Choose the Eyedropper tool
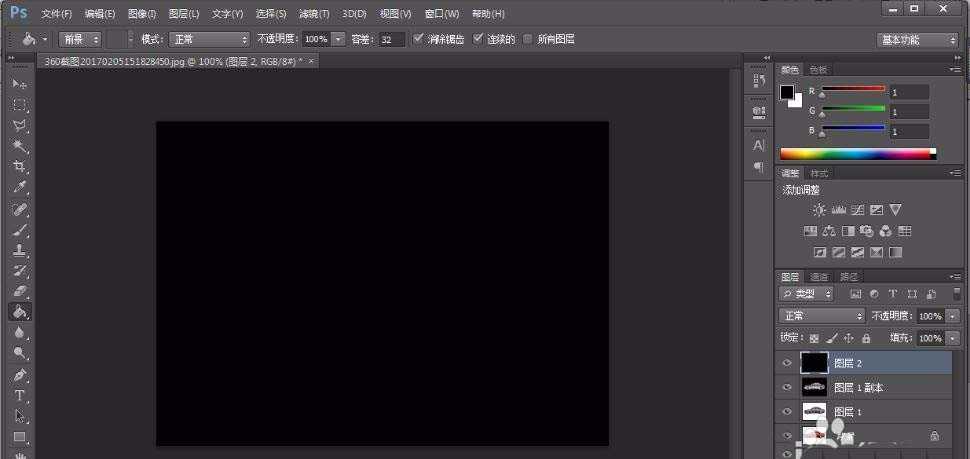 [x=19, y=187]
